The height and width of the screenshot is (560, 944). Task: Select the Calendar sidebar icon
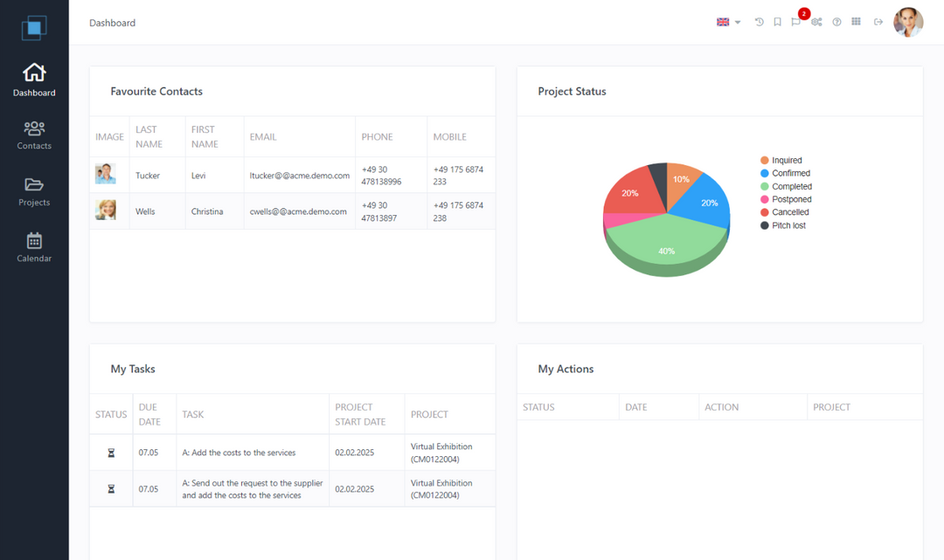point(34,246)
